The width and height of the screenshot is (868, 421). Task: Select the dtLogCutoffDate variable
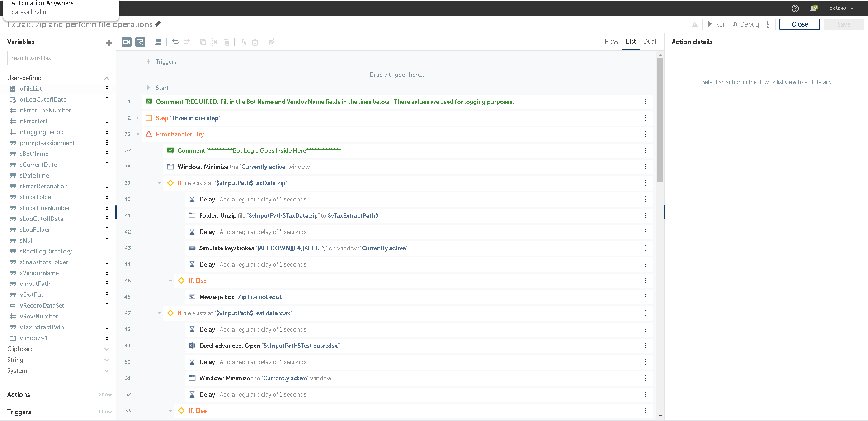[x=43, y=99]
